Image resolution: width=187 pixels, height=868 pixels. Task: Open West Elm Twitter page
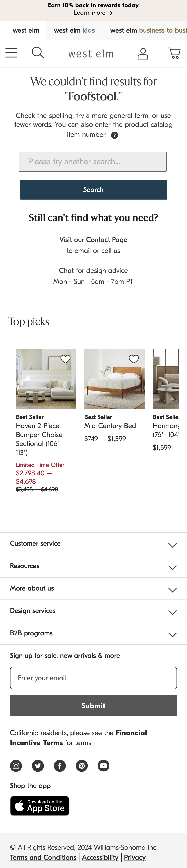38,766
